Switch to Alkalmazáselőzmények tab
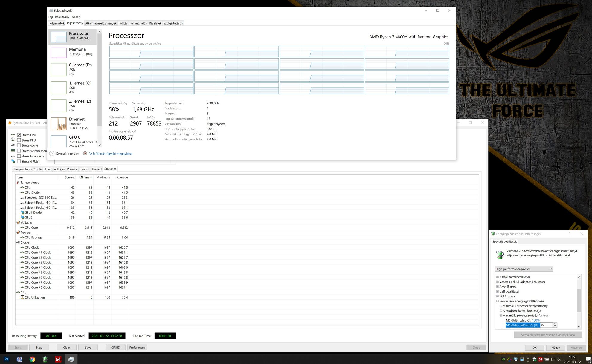 pyautogui.click(x=101, y=23)
